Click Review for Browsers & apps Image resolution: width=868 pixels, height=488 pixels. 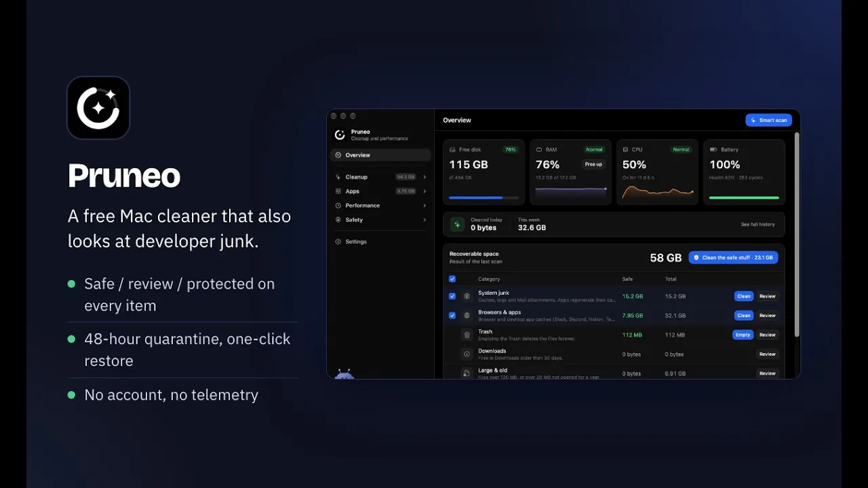point(768,315)
